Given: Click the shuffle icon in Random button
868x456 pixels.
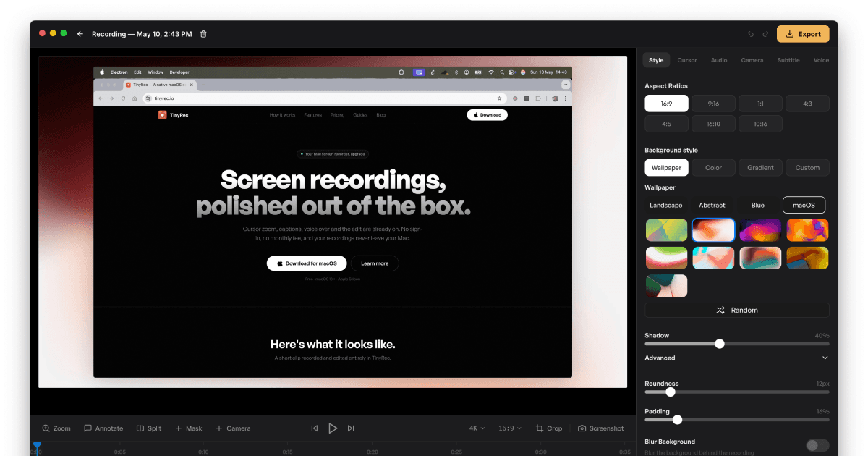Looking at the screenshot, I should [720, 310].
